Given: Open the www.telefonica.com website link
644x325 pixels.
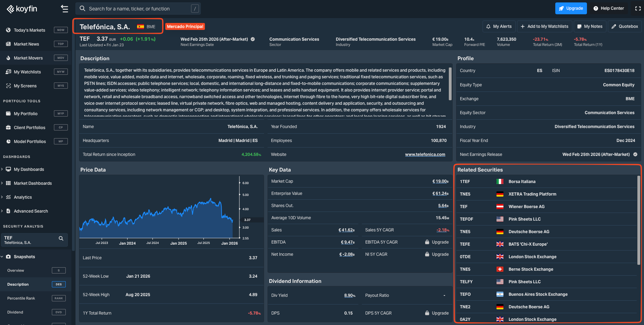Looking at the screenshot, I should pyautogui.click(x=425, y=154).
